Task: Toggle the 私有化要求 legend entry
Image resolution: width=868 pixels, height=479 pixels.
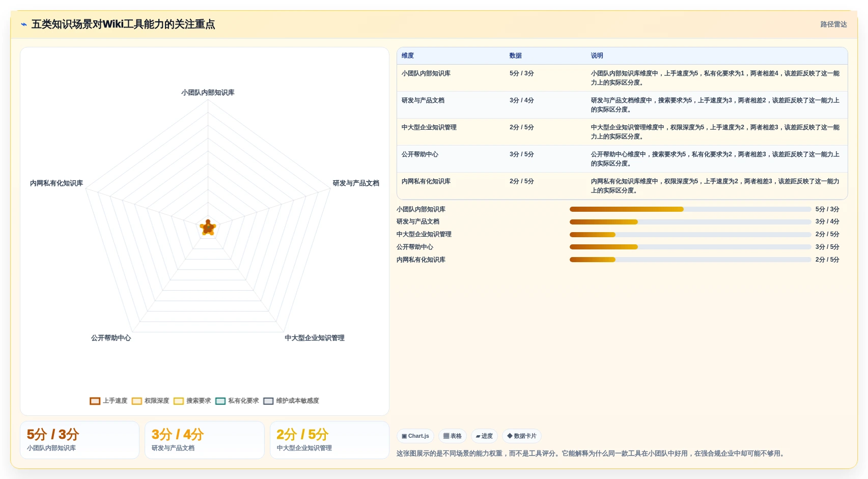Action: coord(237,401)
